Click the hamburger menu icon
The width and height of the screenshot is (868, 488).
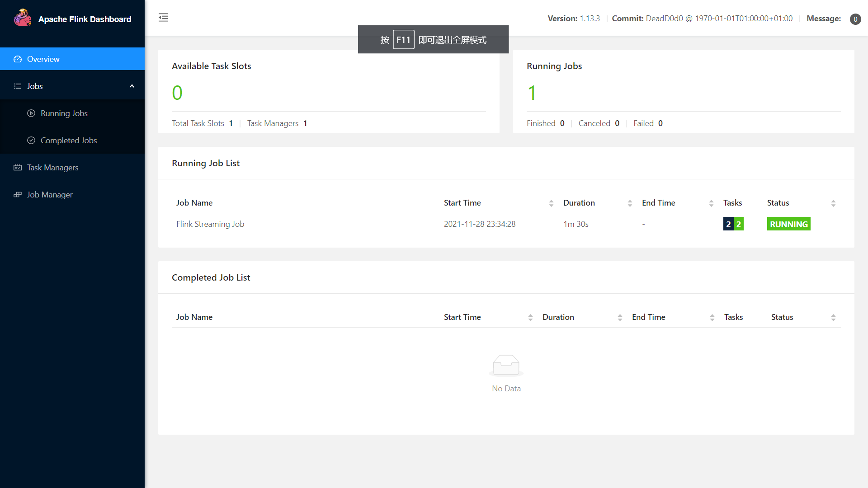click(x=164, y=17)
